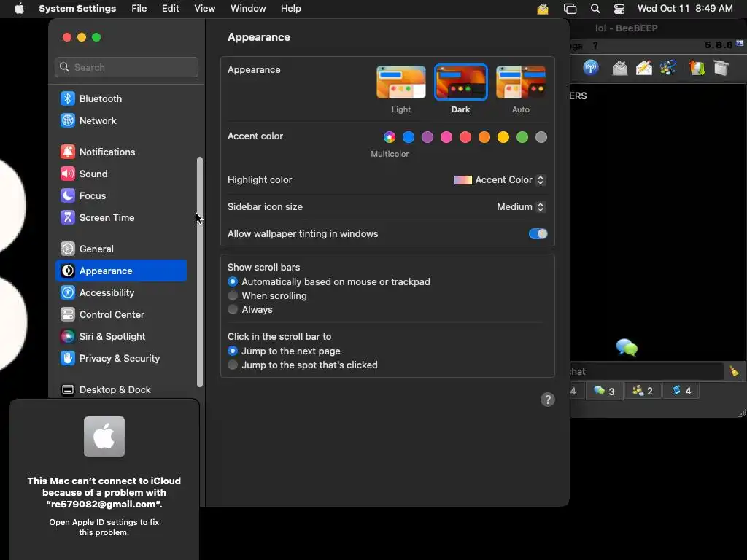Click the BeeBEEP chat message input field
The height and width of the screenshot is (560, 747).
tap(647, 371)
